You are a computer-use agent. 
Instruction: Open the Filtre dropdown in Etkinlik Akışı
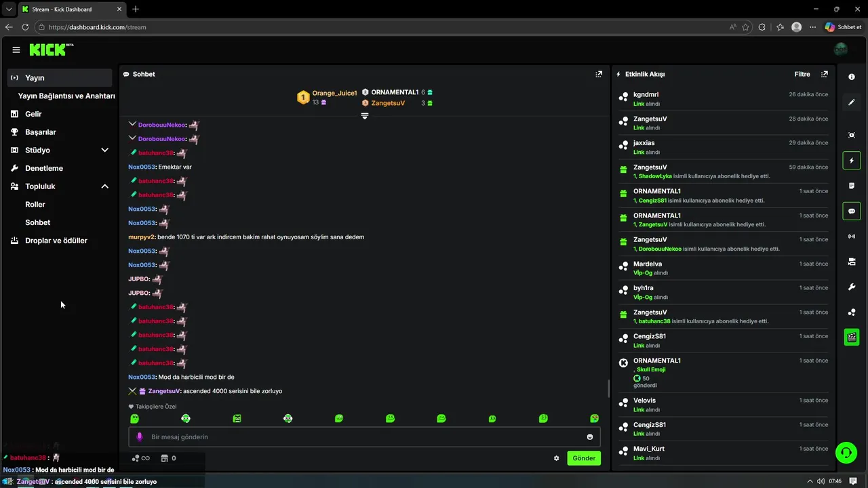pyautogui.click(x=802, y=74)
